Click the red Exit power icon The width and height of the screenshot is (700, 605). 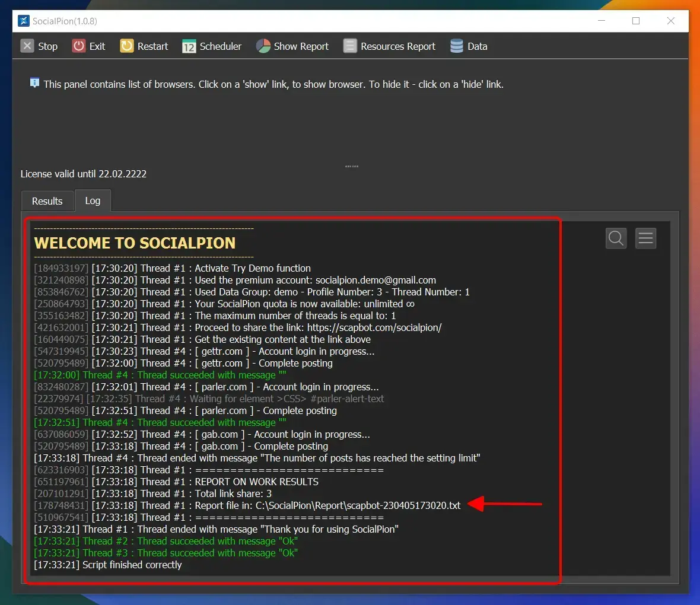(78, 46)
